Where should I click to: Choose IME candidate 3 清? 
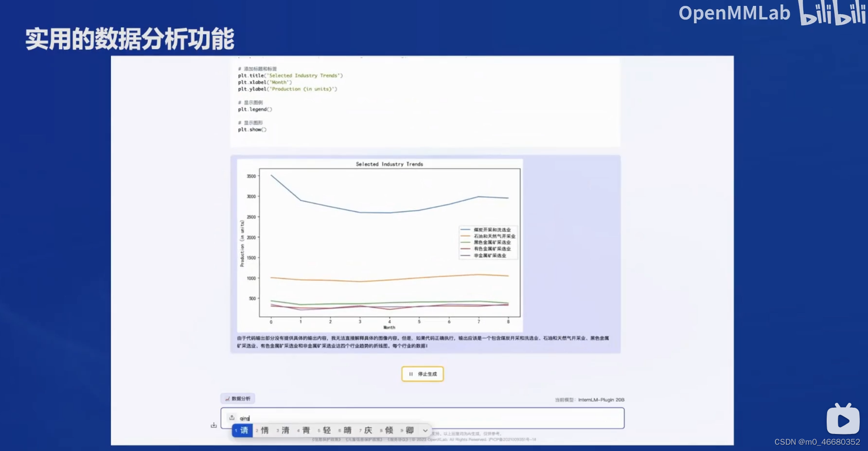click(283, 431)
